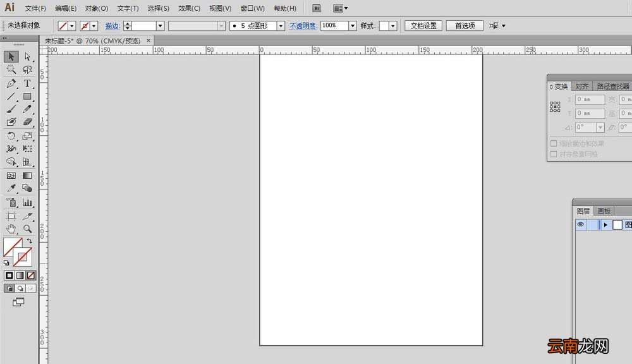632x364 pixels.
Task: Open stroke color dropdown in control bar
Action: coord(94,26)
